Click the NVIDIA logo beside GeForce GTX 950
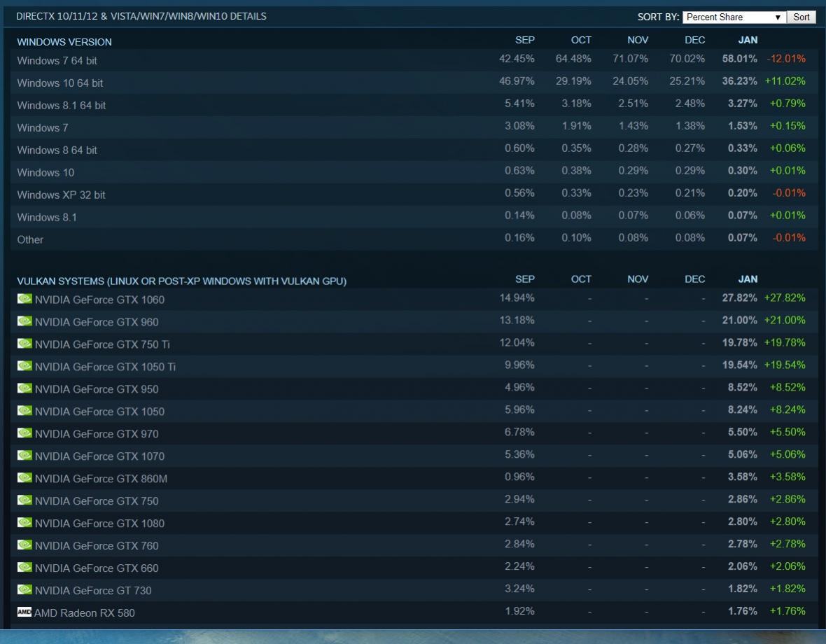This screenshot has width=826, height=644. 24,388
